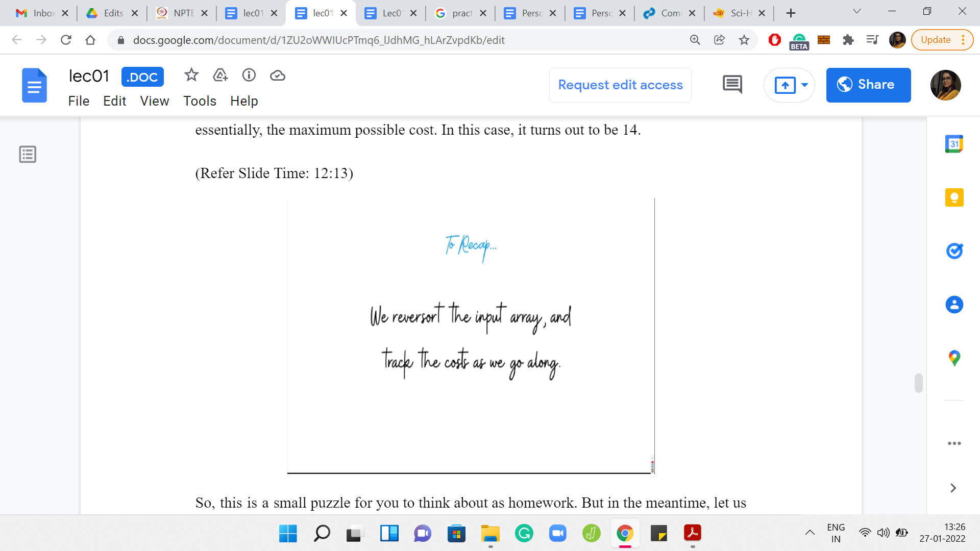
Task: Open the document info icon
Action: [x=249, y=76]
